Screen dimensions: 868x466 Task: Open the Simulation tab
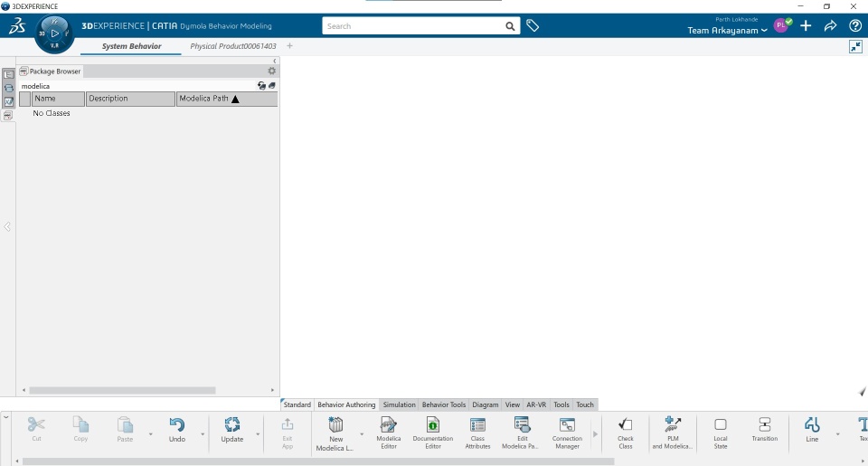[x=399, y=404]
